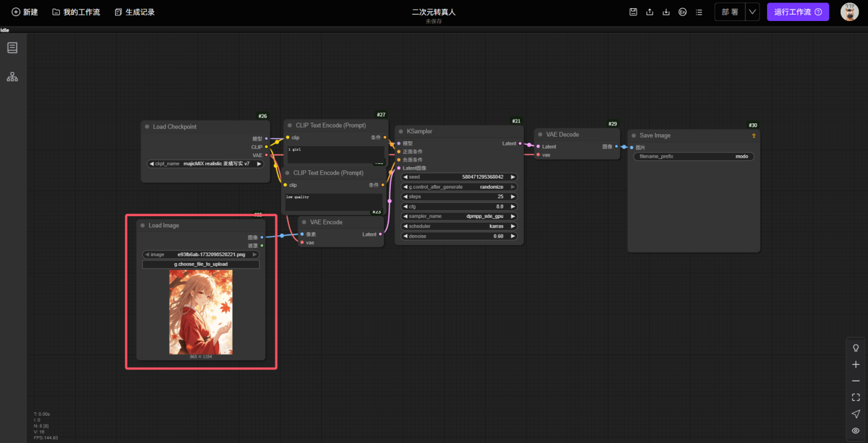This screenshot has height=443, width=868.
Task: Click the download icon in the top bar
Action: click(666, 12)
